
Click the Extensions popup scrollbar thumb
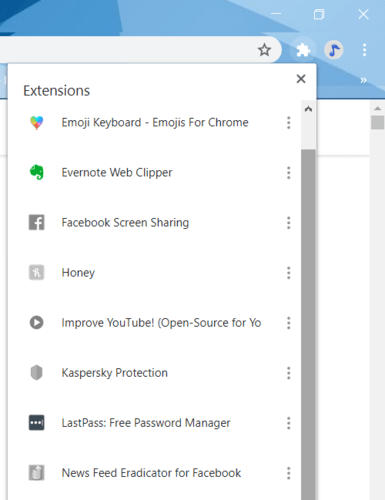click(x=308, y=325)
